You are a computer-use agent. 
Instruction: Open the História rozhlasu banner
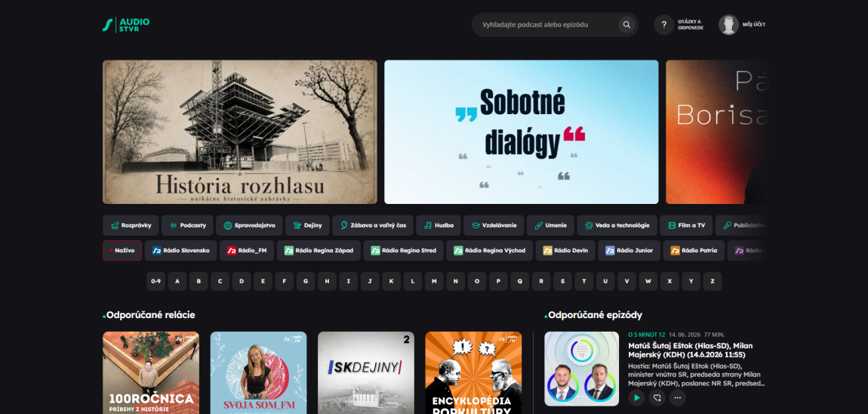tap(240, 132)
